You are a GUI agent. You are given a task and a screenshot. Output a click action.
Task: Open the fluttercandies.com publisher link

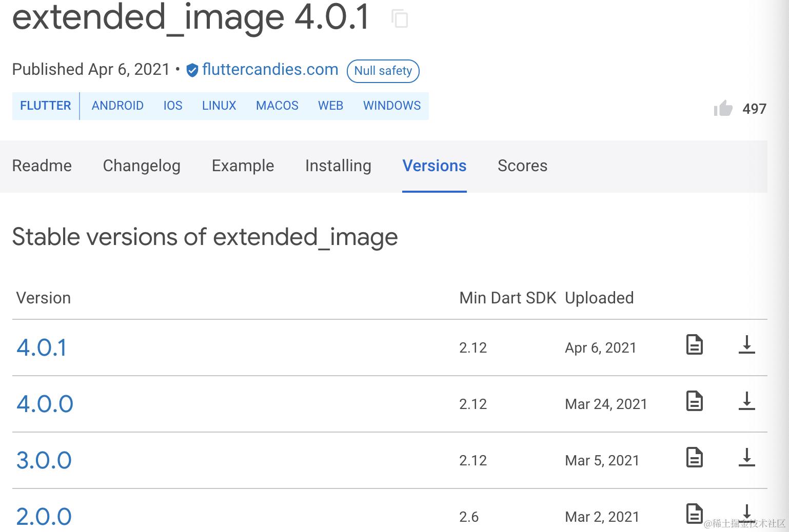tap(270, 69)
